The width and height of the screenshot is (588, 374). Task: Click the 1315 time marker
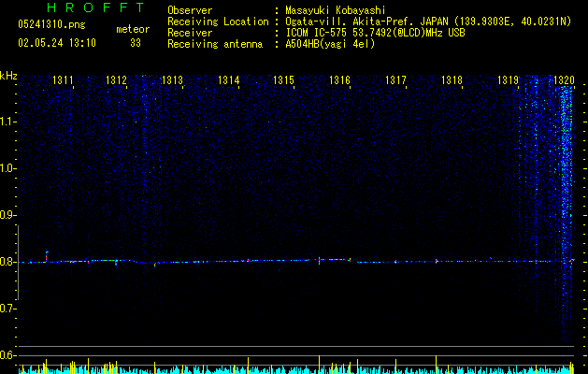[x=283, y=80]
